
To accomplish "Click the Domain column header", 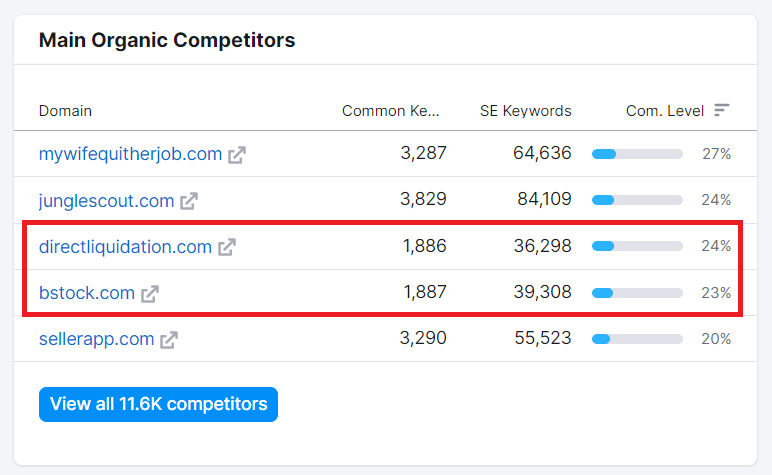I will (x=65, y=111).
